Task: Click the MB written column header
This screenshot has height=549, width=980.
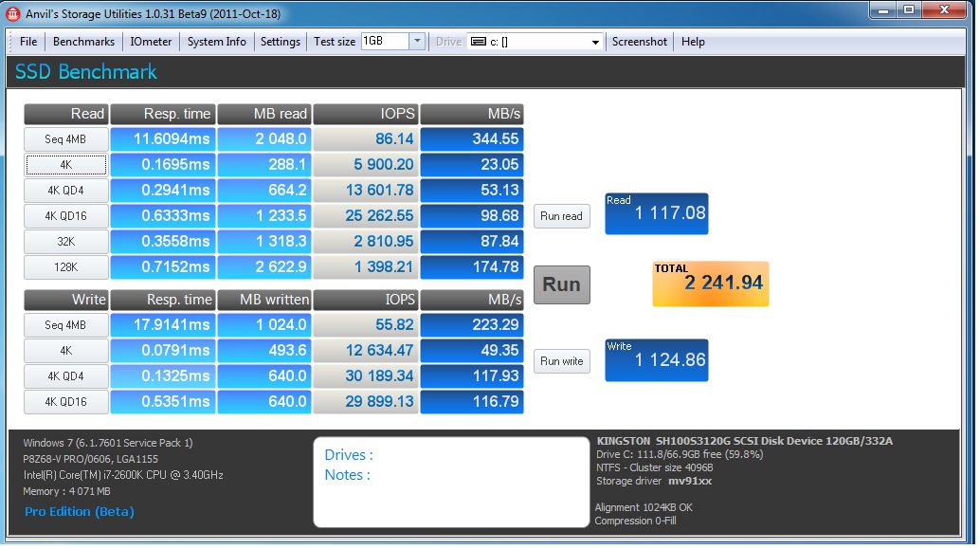Action: click(264, 301)
